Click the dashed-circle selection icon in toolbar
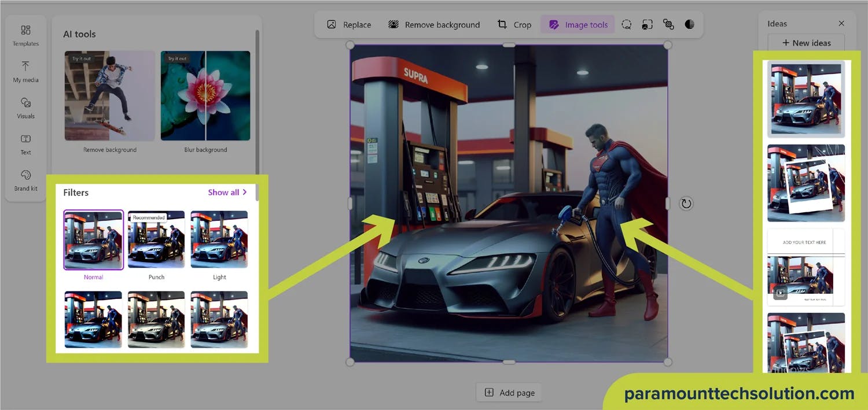 click(626, 24)
